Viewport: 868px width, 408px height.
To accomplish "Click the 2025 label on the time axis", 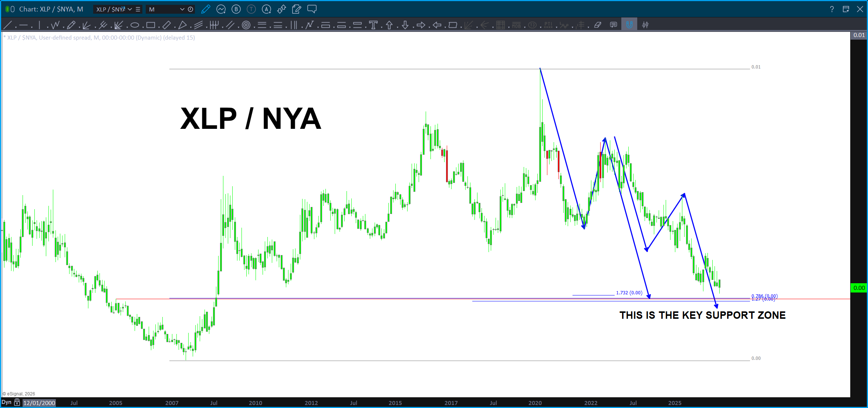I will click(x=675, y=403).
